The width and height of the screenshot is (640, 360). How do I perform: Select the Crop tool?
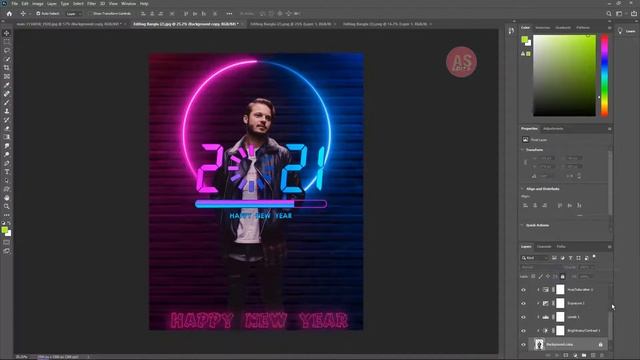coord(7,68)
